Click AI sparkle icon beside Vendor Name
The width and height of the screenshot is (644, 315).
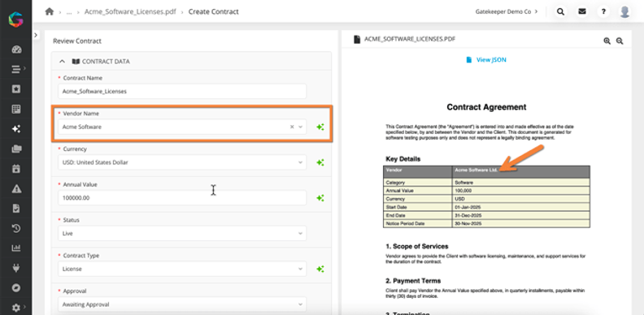pos(320,127)
